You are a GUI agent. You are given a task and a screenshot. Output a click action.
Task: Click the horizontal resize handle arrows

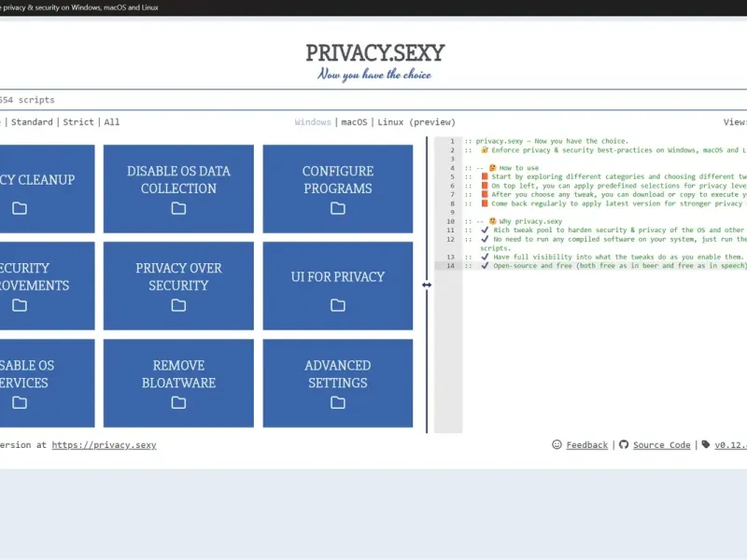click(x=427, y=285)
